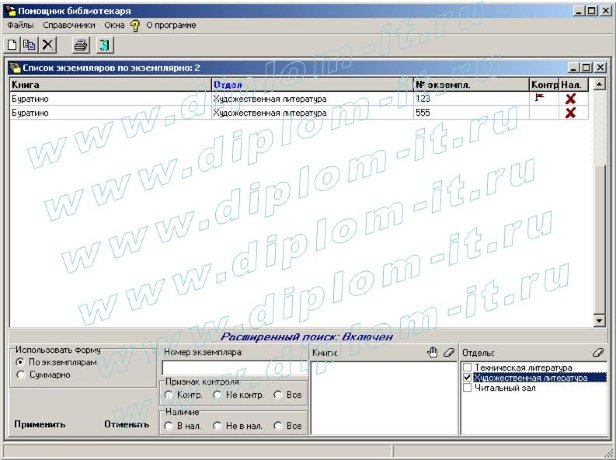The image size is (616, 460).
Task: Click the Delete (X) toolbar icon
Action: [48, 45]
